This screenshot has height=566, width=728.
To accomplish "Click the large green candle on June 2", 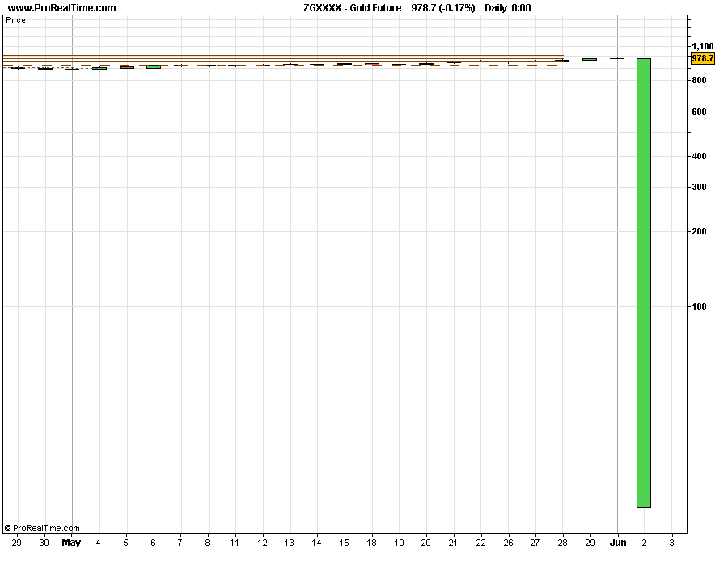I will coord(644,283).
